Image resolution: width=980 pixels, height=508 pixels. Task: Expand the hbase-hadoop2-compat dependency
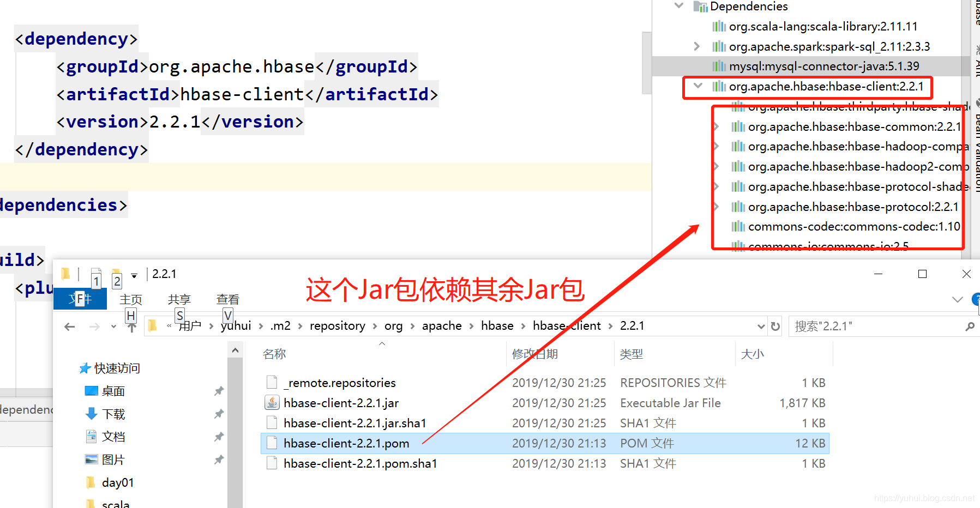[717, 166]
